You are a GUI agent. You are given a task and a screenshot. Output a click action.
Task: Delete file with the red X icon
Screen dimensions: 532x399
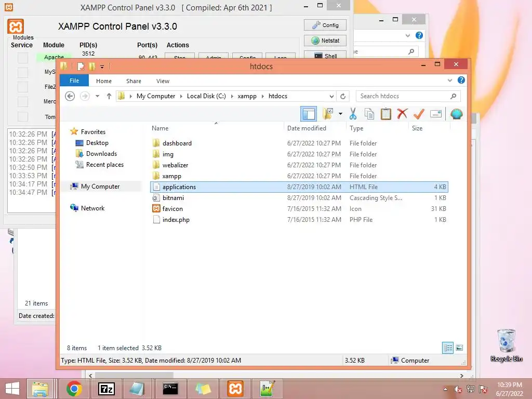[x=402, y=114]
